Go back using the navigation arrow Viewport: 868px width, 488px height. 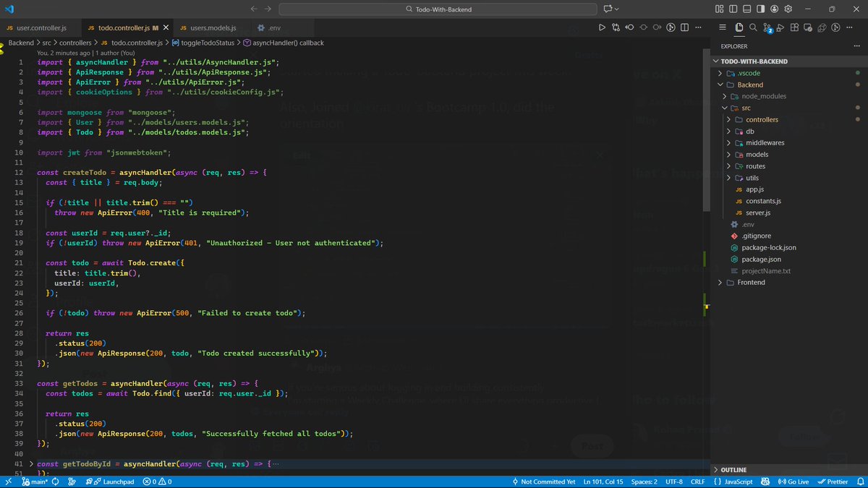(x=253, y=9)
